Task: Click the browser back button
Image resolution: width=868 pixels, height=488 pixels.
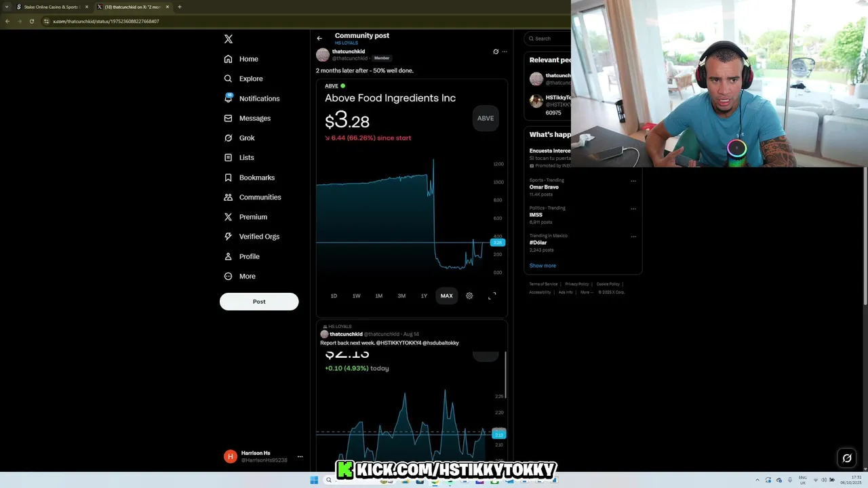Action: [7, 21]
